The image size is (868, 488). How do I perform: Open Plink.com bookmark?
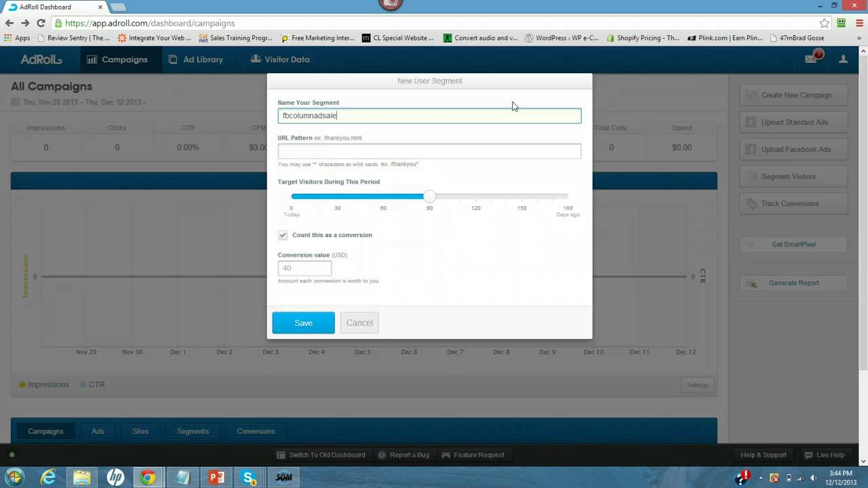coord(725,38)
